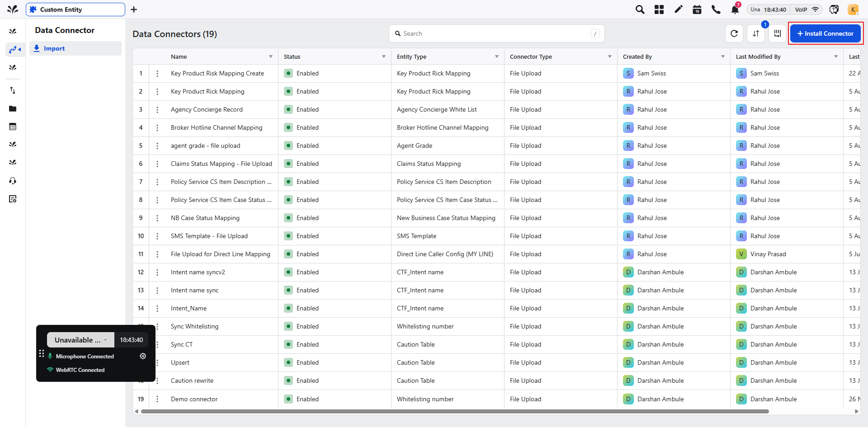Open the phone dialer icon
Image resolution: width=868 pixels, height=427 pixels.
(x=716, y=9)
